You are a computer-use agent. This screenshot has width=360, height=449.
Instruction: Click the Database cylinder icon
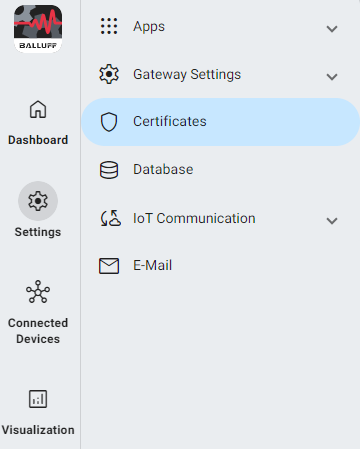[x=109, y=170]
